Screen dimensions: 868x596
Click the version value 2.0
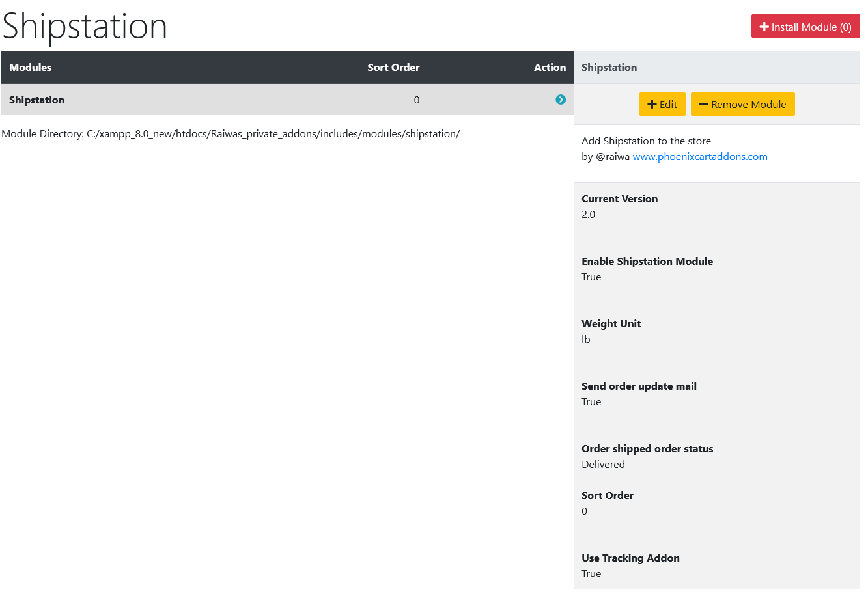click(x=589, y=214)
